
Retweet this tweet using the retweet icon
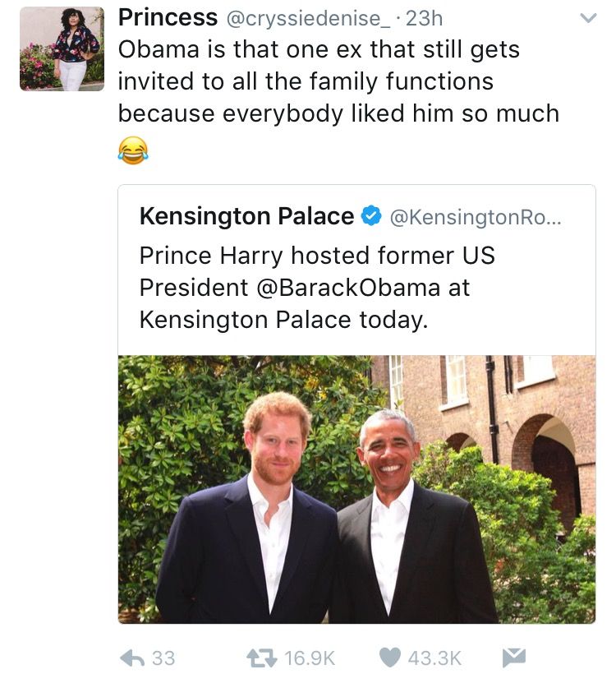click(x=262, y=658)
